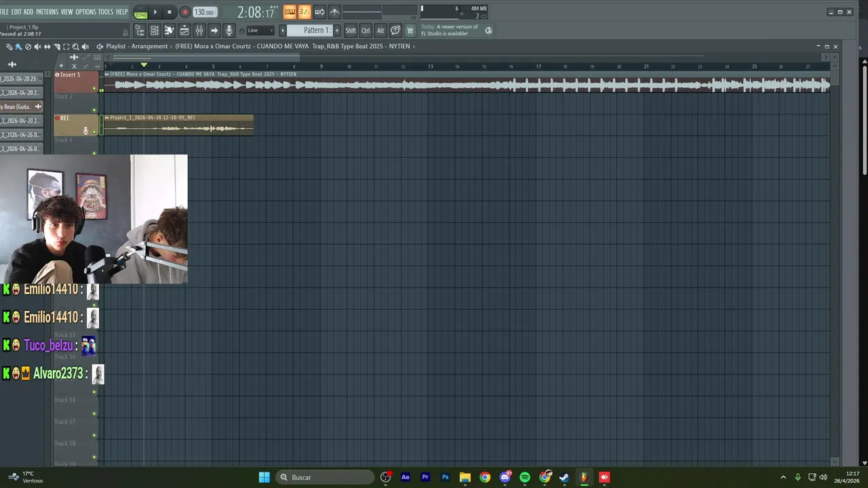Click the microphone recording toolbar icon

229,30
